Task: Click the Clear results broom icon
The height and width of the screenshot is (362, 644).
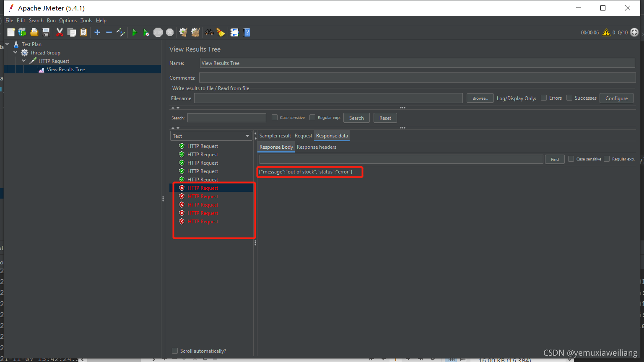Action: click(183, 32)
